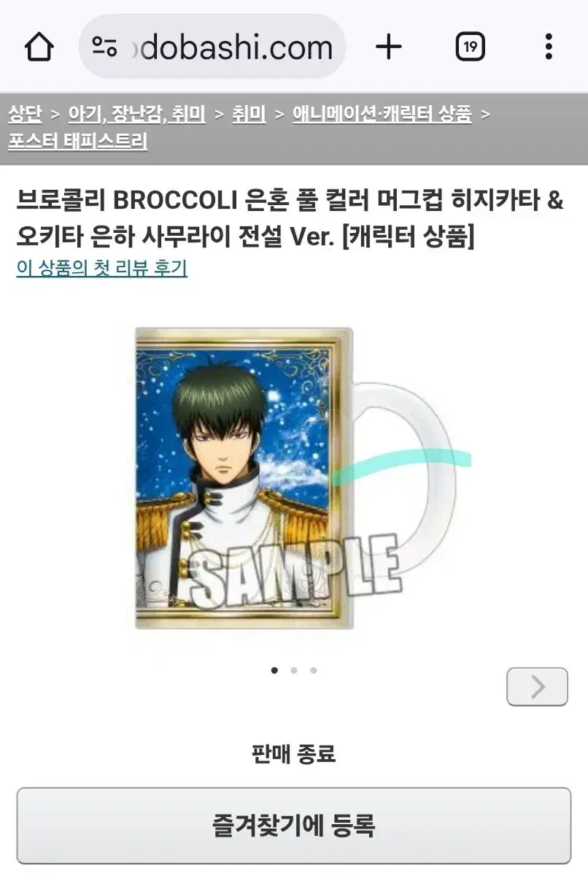Screen dimensions: 588x876
Task: Tap the browser home icon
Action: [x=39, y=47]
